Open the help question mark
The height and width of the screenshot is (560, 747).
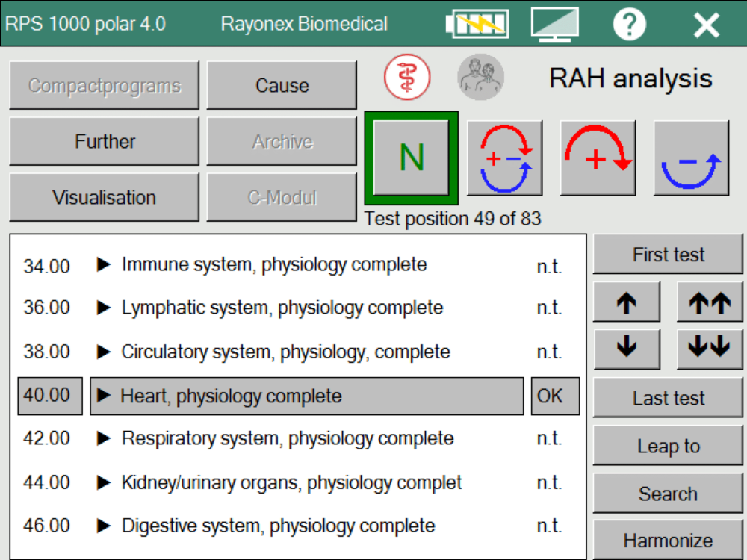coord(629,23)
